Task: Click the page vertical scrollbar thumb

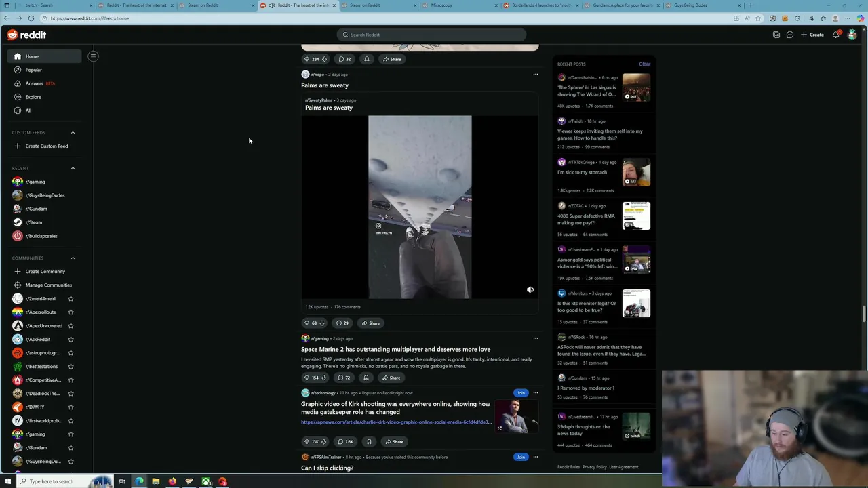Action: (864, 314)
